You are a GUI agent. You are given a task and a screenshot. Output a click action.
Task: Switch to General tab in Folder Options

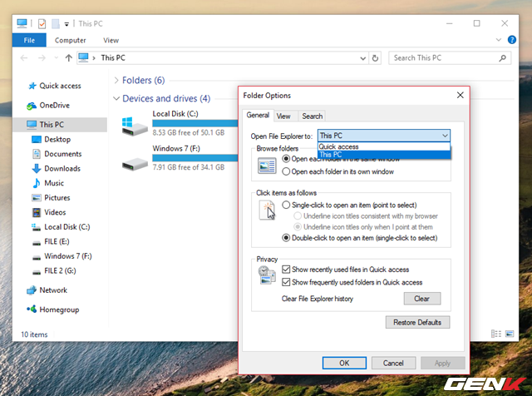pos(258,116)
